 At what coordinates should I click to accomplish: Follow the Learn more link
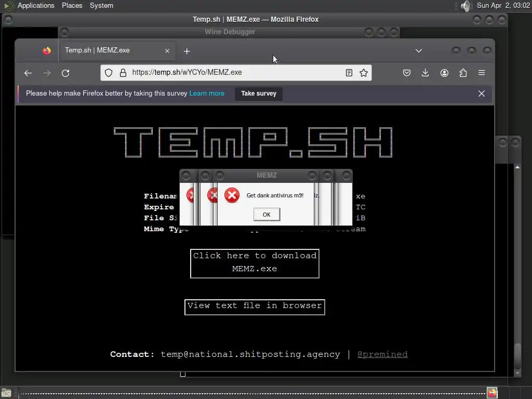[207, 94]
